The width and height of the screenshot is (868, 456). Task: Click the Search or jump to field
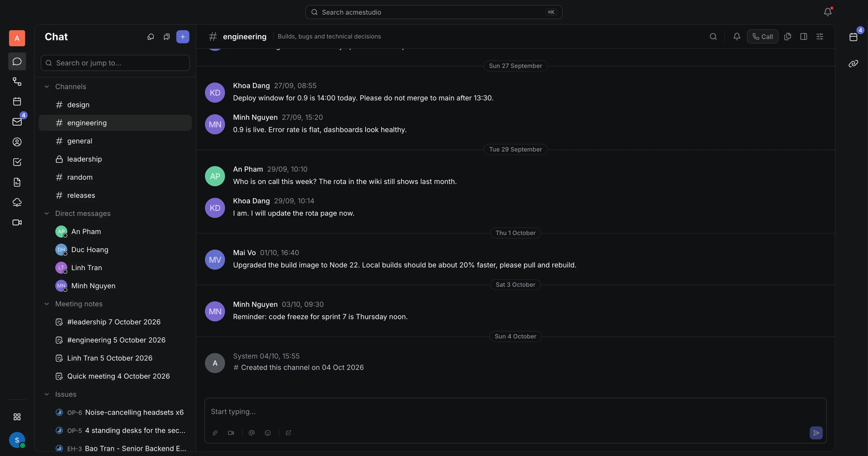click(x=115, y=63)
